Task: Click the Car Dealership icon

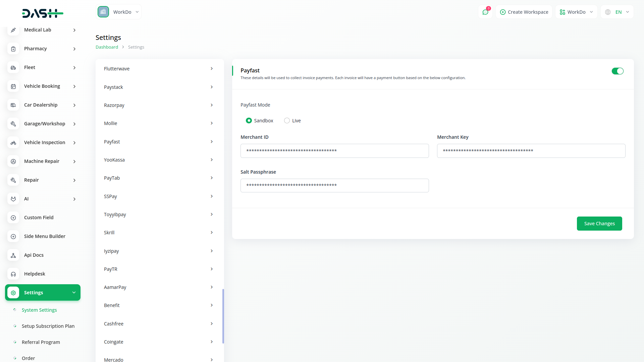Action: [13, 105]
